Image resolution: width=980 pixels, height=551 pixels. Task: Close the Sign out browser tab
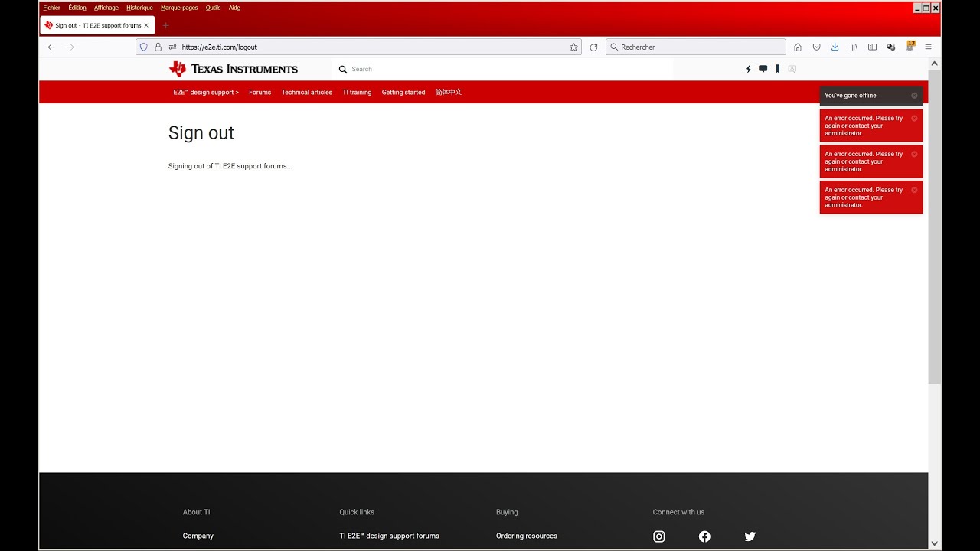(147, 25)
